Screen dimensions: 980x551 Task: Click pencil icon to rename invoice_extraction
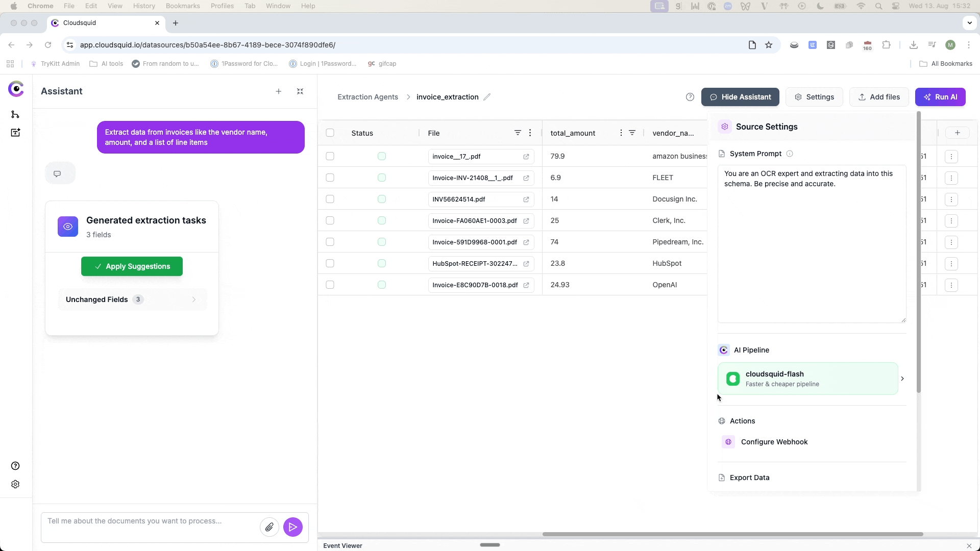click(x=487, y=97)
